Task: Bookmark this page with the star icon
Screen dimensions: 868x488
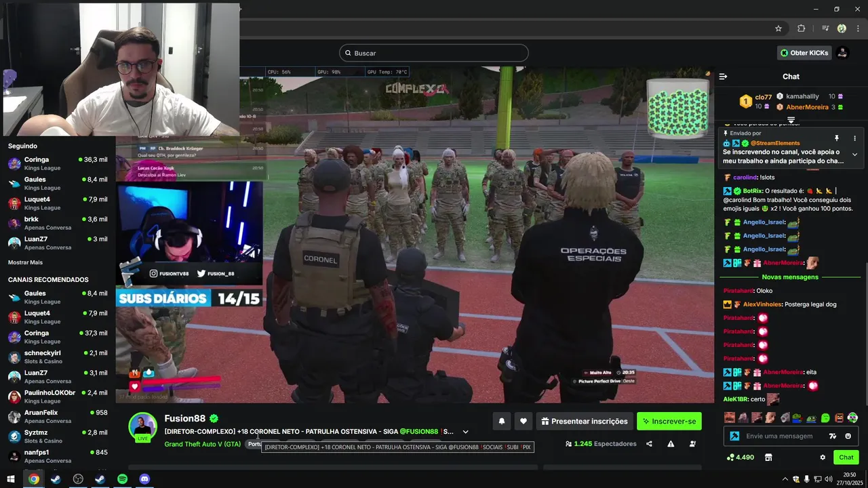Action: coord(778,28)
